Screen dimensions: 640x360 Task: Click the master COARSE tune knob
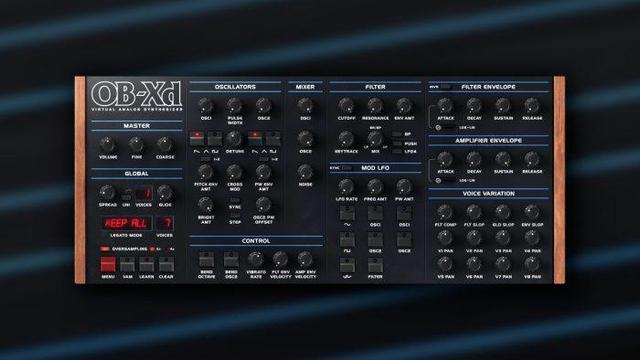pos(165,144)
